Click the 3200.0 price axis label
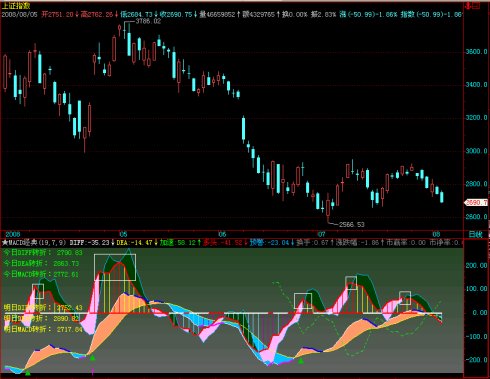 pyautogui.click(x=476, y=118)
